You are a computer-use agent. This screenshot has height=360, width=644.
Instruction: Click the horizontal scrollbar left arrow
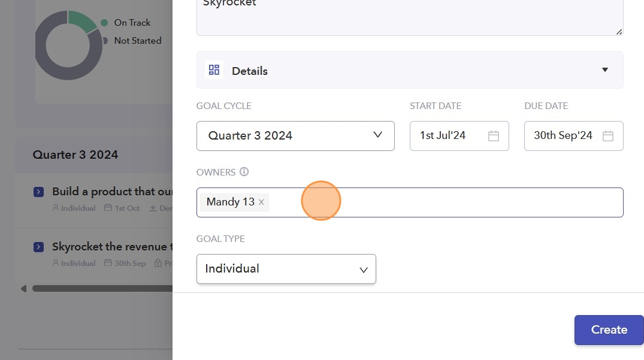tap(24, 289)
